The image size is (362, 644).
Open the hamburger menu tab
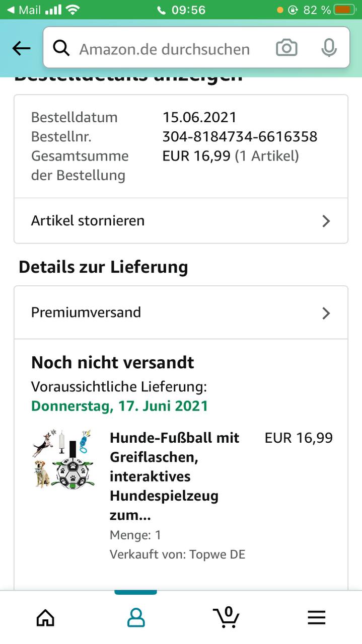tap(317, 617)
